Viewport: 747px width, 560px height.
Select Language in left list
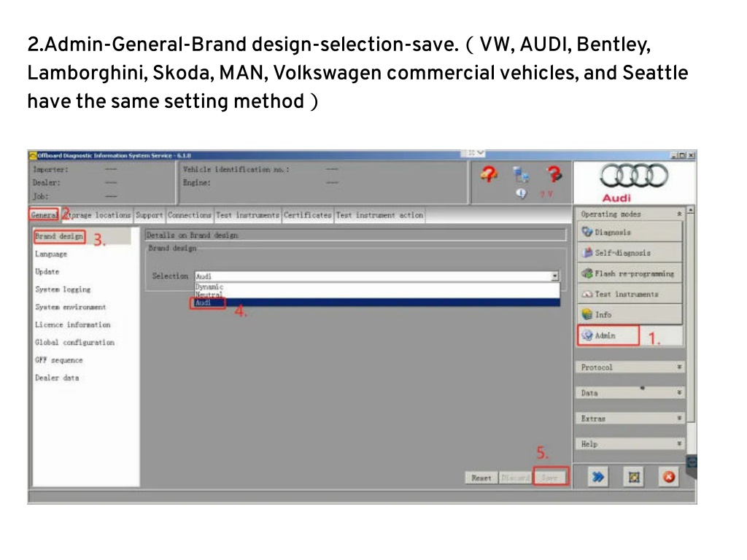click(x=51, y=254)
